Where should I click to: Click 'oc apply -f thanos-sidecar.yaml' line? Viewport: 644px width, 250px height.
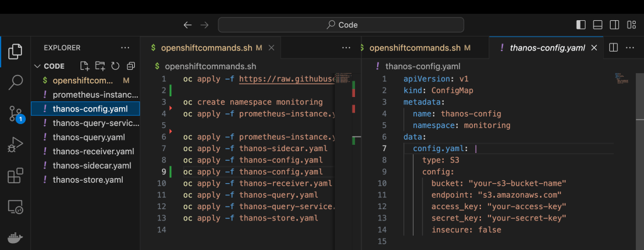255,148
